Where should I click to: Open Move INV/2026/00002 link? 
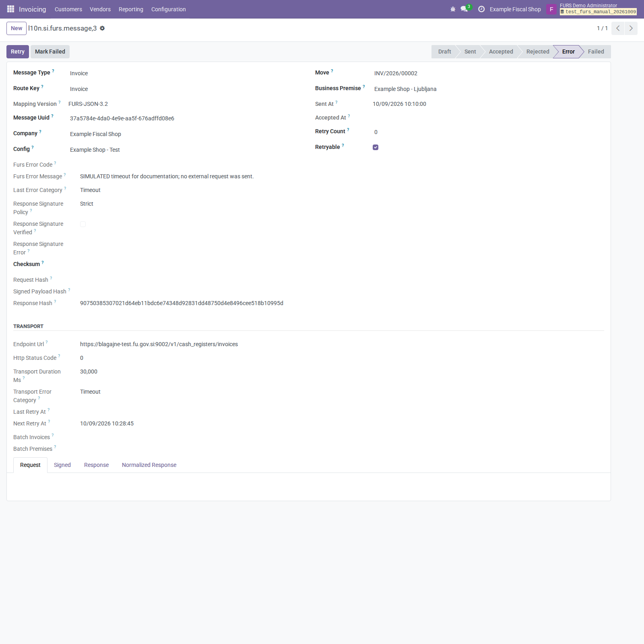click(396, 73)
